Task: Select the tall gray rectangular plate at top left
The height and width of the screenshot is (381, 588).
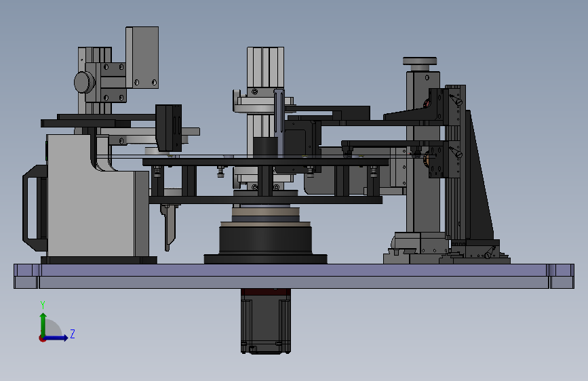Action: pos(142,58)
